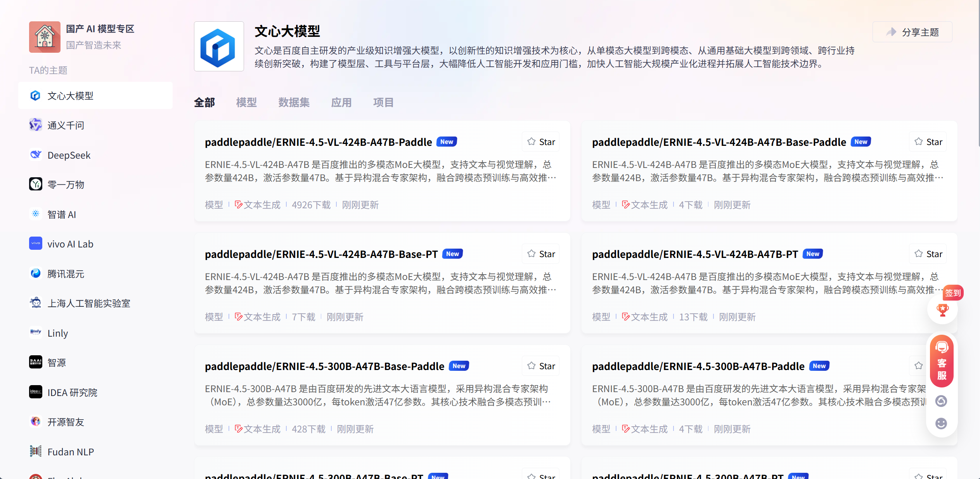This screenshot has width=980, height=479.
Task: Open the vivo AI Lab icon
Action: pyautogui.click(x=35, y=243)
